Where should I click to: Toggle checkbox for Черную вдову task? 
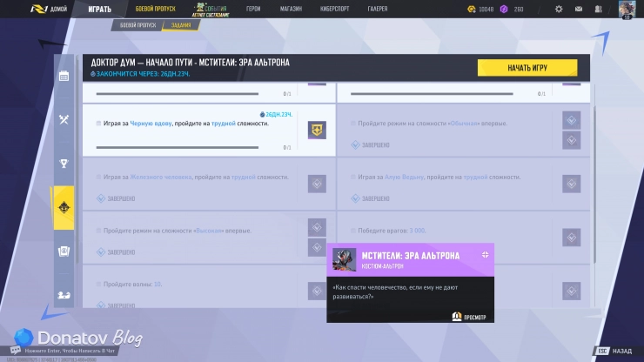pos(98,124)
